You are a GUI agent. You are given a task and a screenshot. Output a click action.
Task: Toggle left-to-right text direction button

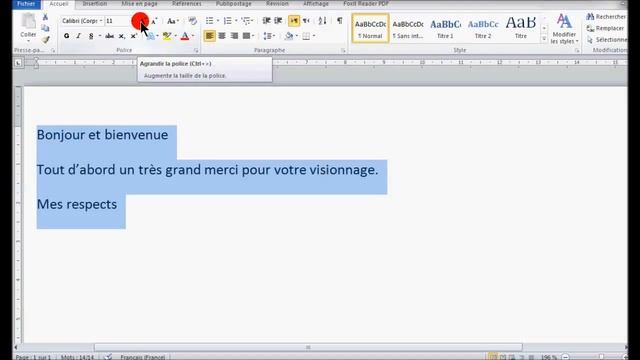(x=294, y=21)
